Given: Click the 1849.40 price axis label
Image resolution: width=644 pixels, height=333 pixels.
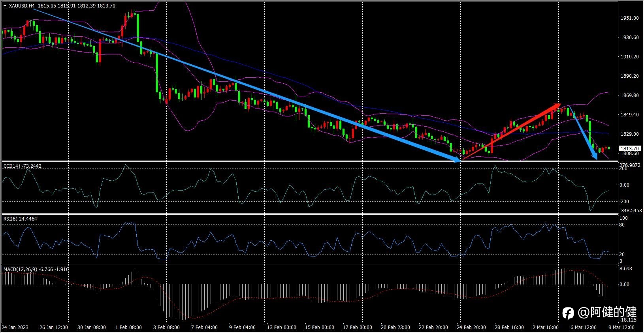Looking at the screenshot, I should pyautogui.click(x=630, y=115).
